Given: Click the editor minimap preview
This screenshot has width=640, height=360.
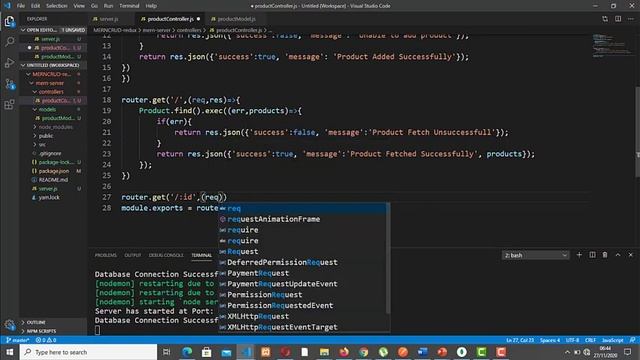Looking at the screenshot, I should (x=612, y=46).
